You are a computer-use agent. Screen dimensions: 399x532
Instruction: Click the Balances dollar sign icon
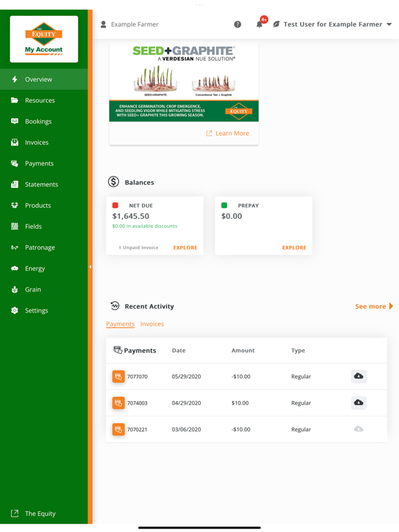[114, 182]
